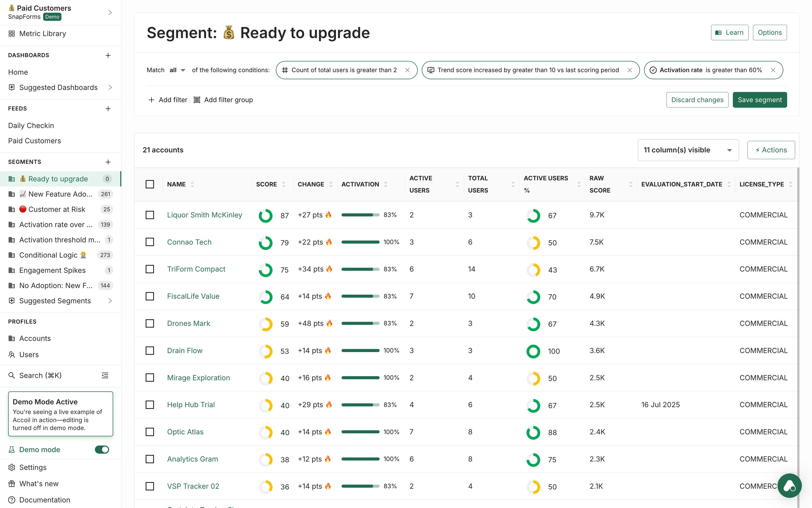
Task: Select the Drain Flow row checkbox
Action: point(150,351)
